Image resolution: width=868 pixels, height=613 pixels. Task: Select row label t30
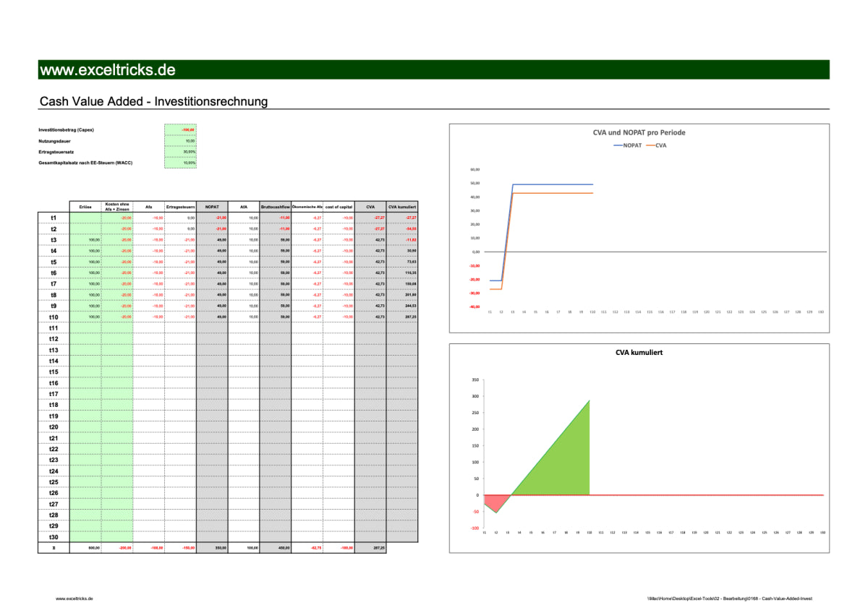click(x=54, y=537)
